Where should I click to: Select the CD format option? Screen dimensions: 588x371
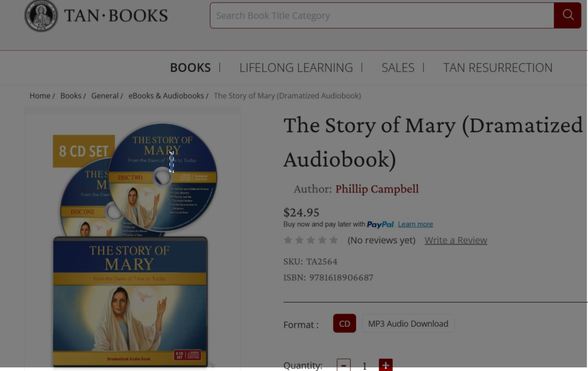[345, 324]
